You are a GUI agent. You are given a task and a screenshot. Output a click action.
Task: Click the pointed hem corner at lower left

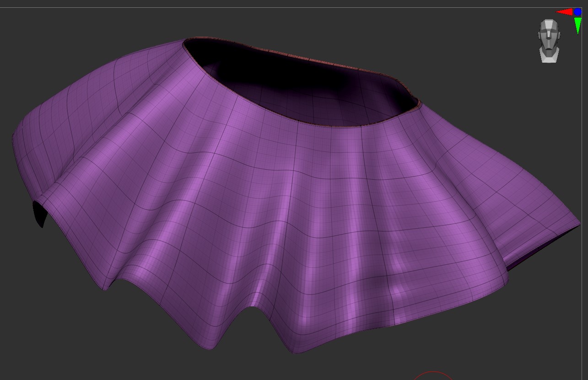click(106, 288)
